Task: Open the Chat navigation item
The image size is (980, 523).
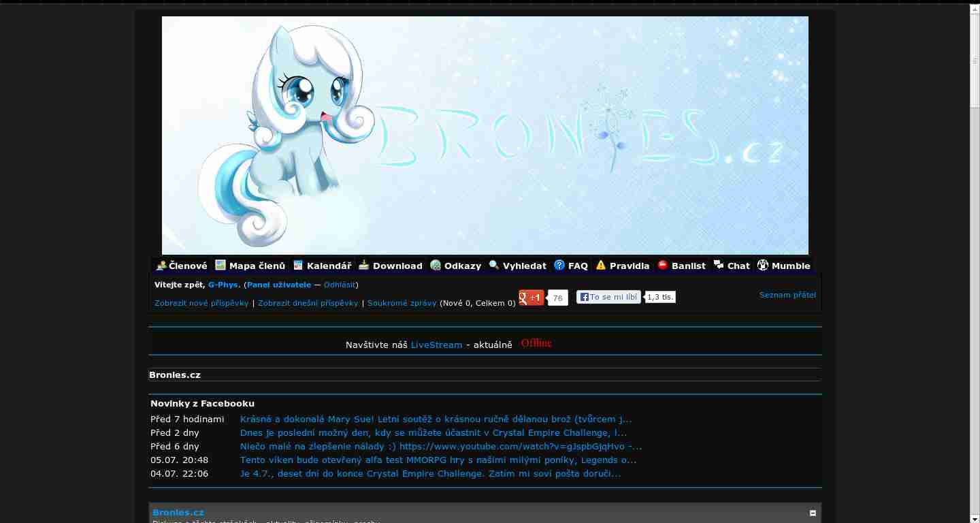Action: click(738, 266)
